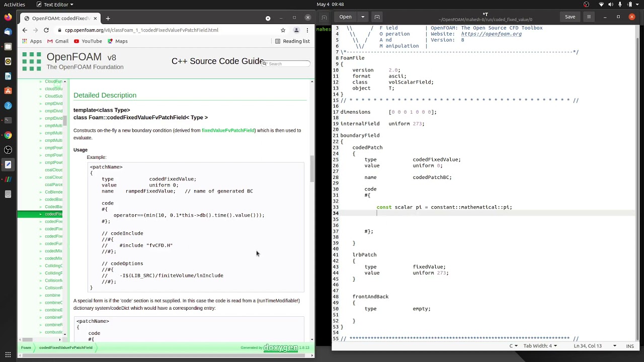Screen dimensions: 644x362
Task: Select the CollidingC tree item
Action: pyautogui.click(x=53, y=266)
